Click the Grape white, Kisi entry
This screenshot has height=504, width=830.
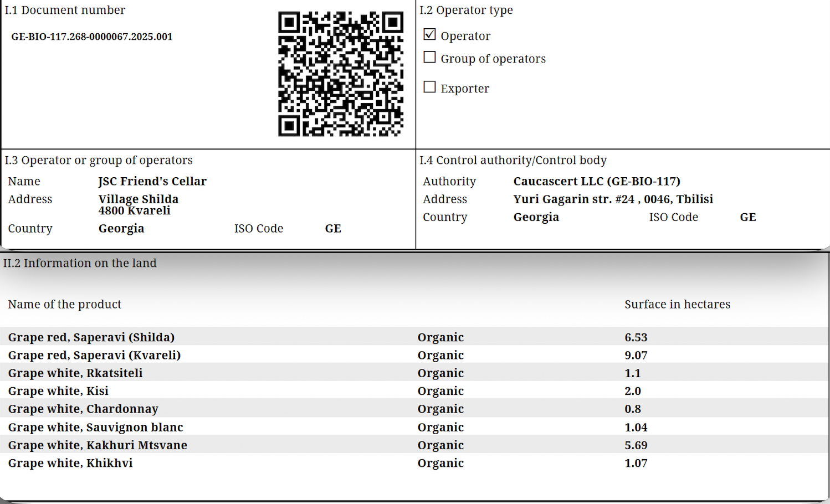click(58, 391)
